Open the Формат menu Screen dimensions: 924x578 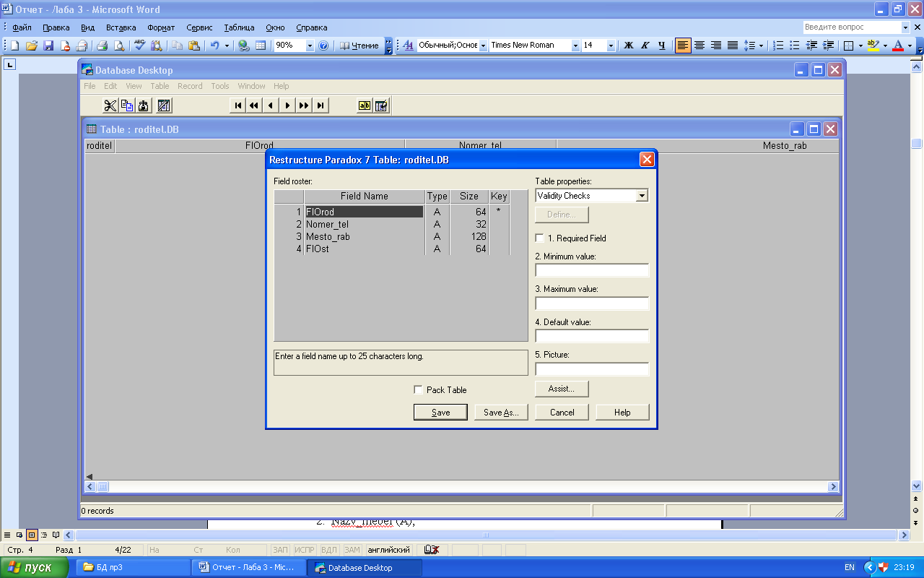[x=161, y=27]
